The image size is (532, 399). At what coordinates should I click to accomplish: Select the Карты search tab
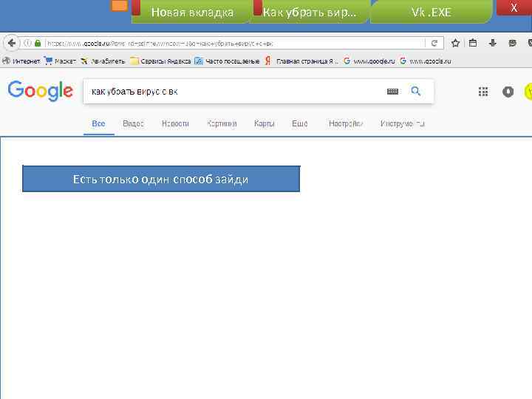265,123
